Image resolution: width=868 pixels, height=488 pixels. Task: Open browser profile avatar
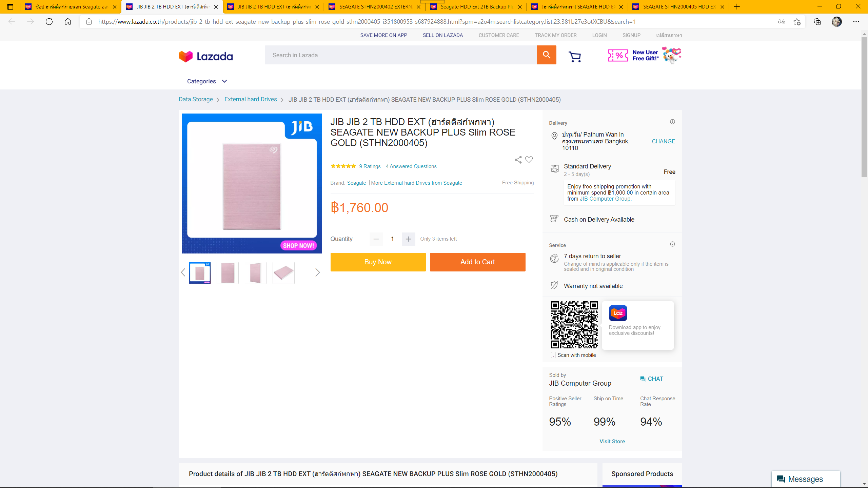(x=836, y=22)
